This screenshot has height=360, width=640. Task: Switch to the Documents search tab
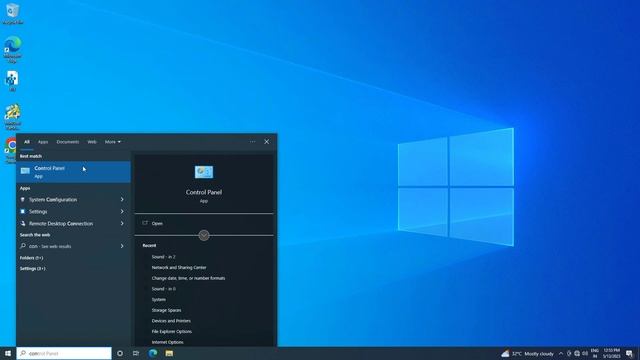click(68, 142)
